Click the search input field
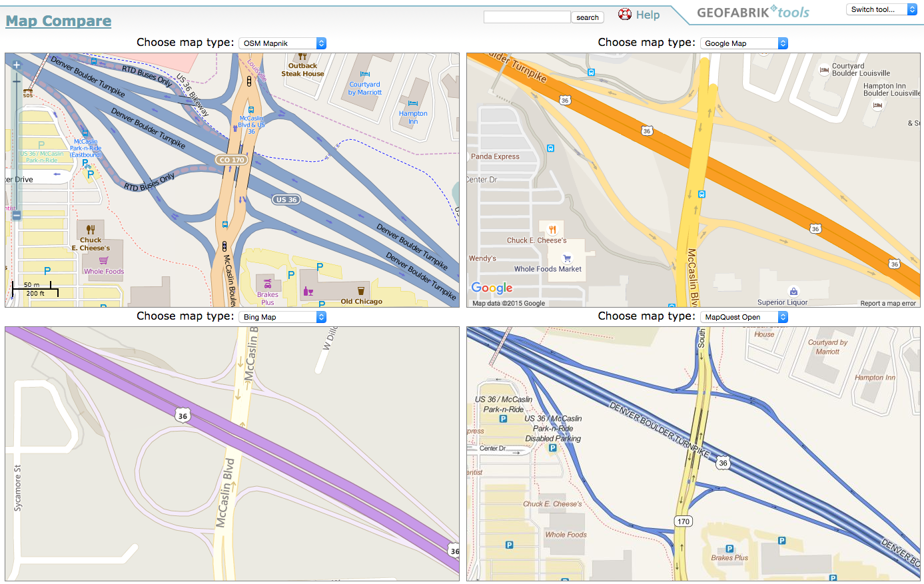This screenshot has height=584, width=924. tap(527, 17)
